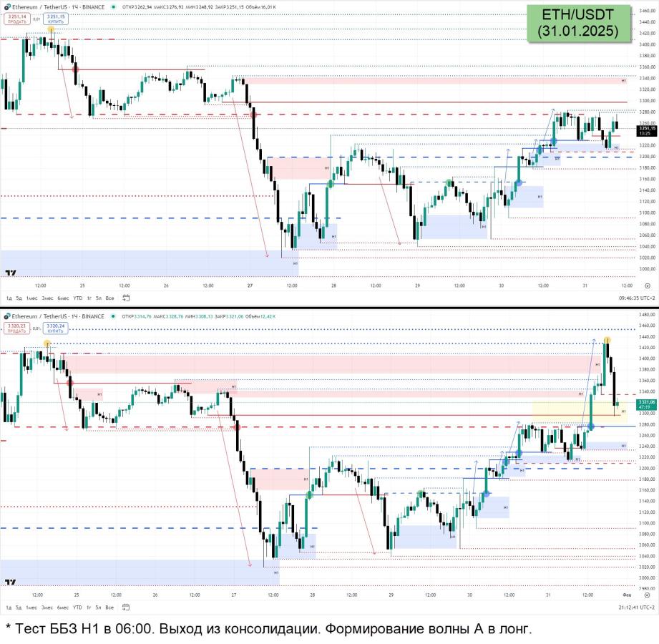Select YTD range in lower chart
The width and height of the screenshot is (659, 644).
77,608
